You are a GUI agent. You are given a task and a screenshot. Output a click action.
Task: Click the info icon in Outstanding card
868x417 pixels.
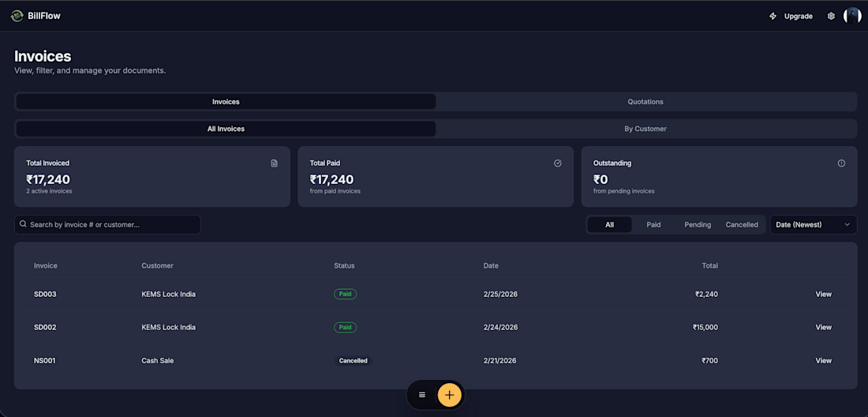point(841,163)
